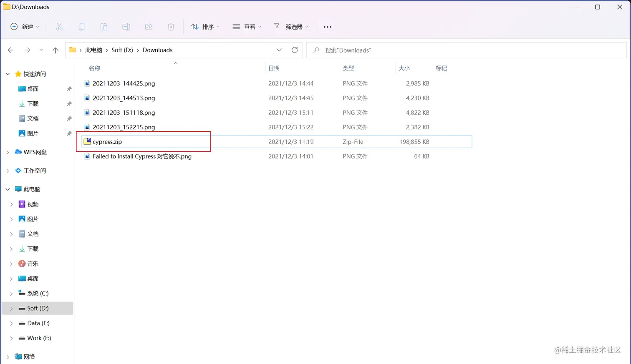
Task: Click the 198,855 KB size cell
Action: point(414,142)
